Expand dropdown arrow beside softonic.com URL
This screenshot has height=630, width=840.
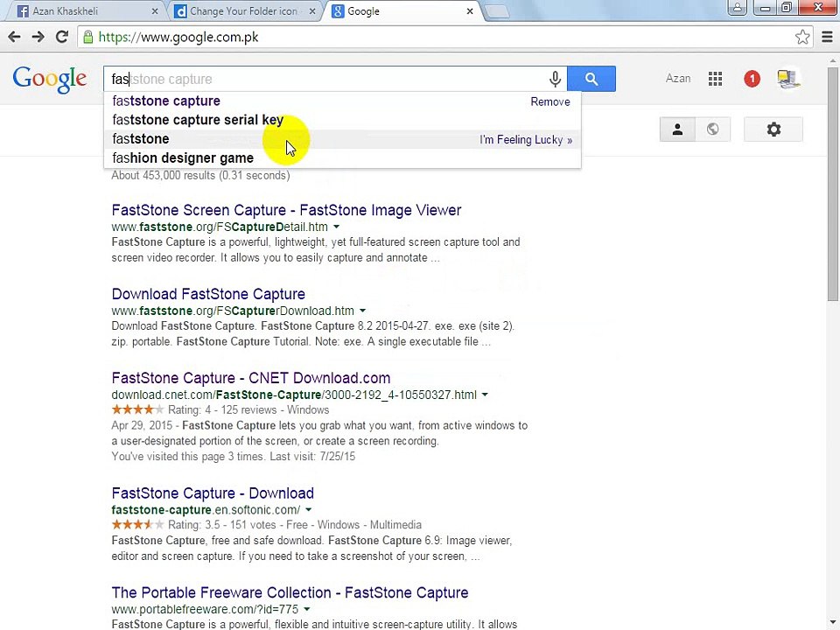pyautogui.click(x=309, y=510)
